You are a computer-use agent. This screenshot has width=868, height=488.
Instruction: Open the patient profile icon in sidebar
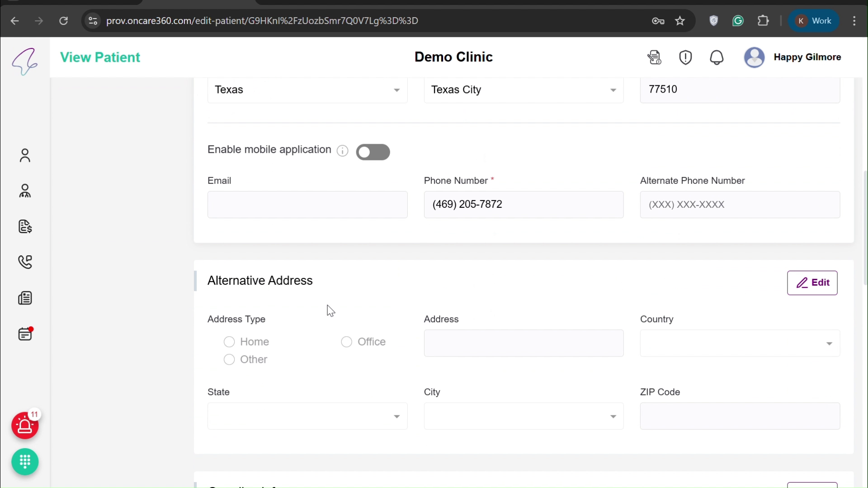25,155
